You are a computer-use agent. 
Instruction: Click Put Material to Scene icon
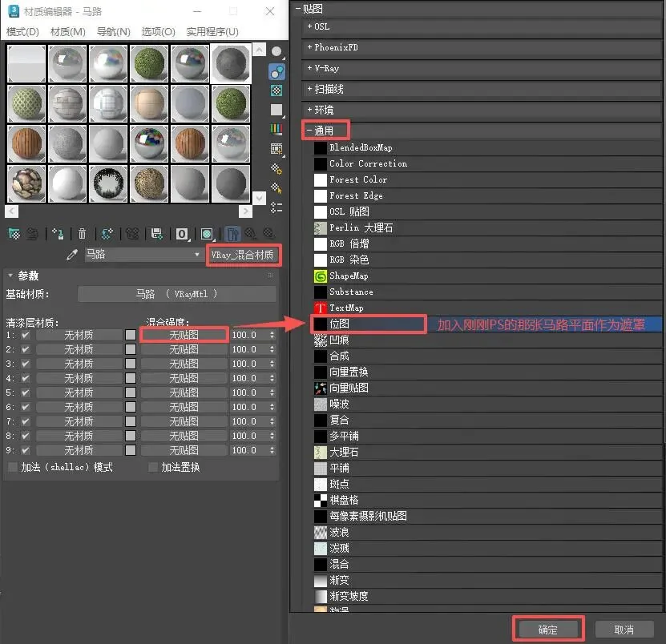pos(32,233)
